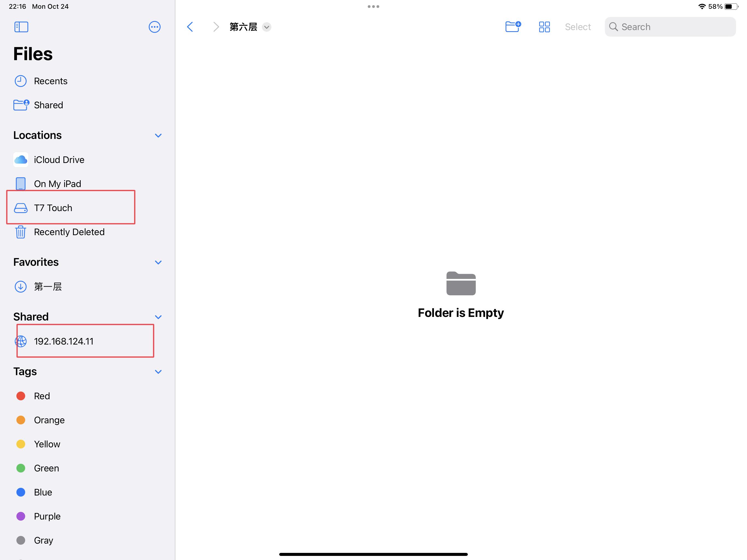Viewport: 747px width, 560px height.
Task: Open Recently Deleted trash location
Action: [x=69, y=232]
